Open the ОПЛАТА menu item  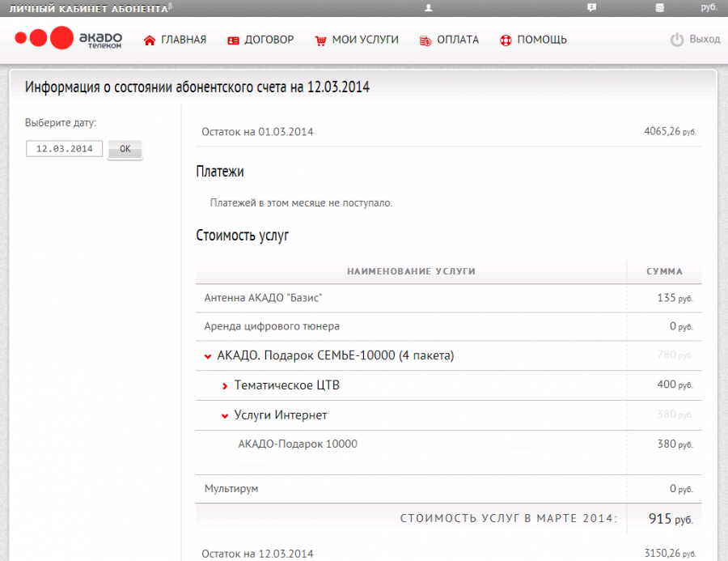coord(458,40)
